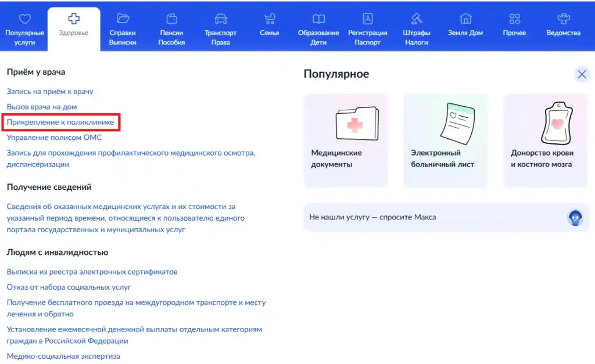Open the Прикрепление к поликлинике link

[x=60, y=122]
